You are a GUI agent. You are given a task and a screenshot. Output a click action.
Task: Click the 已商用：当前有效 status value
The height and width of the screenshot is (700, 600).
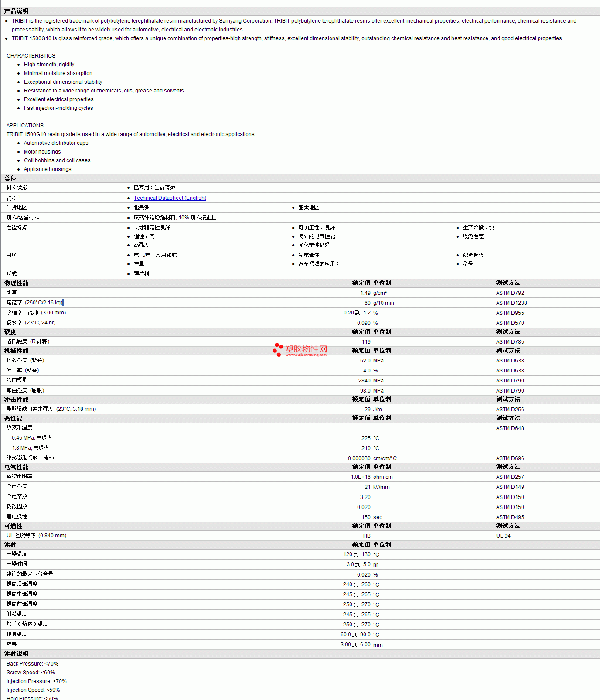click(x=154, y=188)
